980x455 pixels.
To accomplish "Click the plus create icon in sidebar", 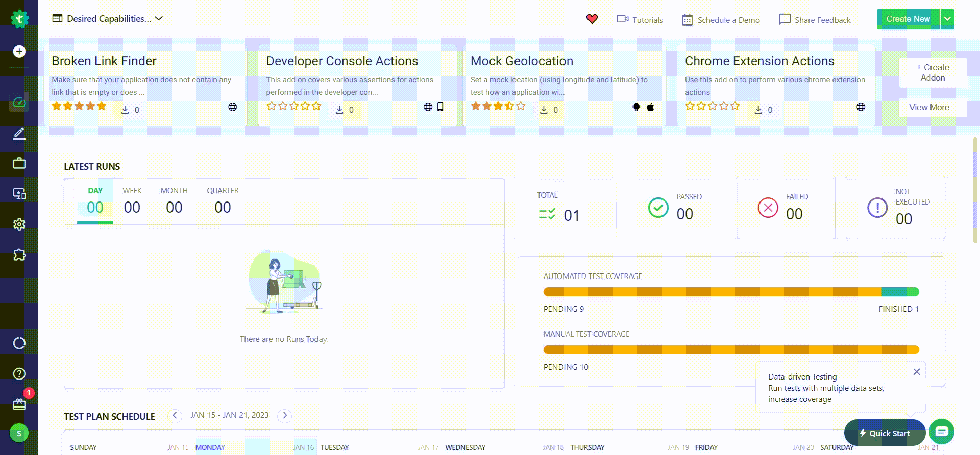I will tap(19, 52).
